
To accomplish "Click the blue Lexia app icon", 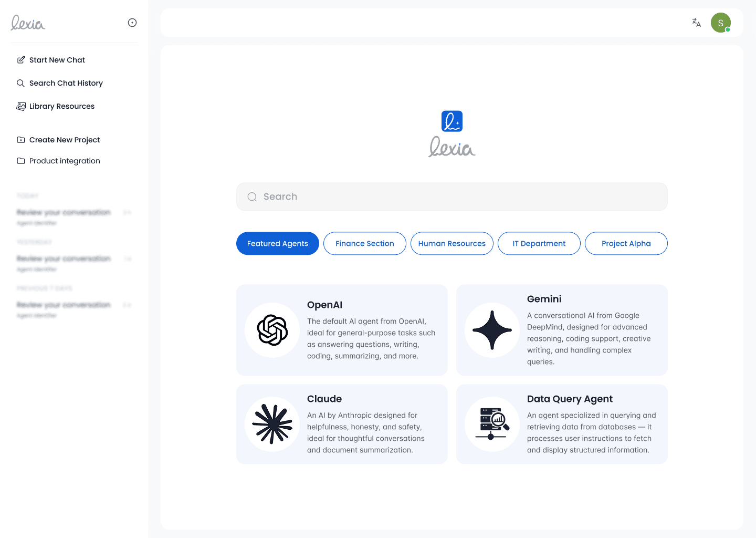I will pos(452,121).
